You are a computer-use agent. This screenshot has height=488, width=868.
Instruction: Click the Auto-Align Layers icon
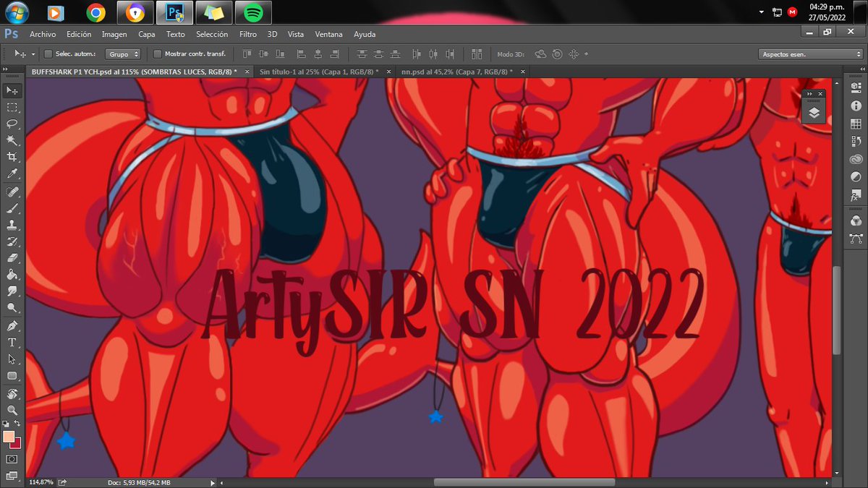477,54
